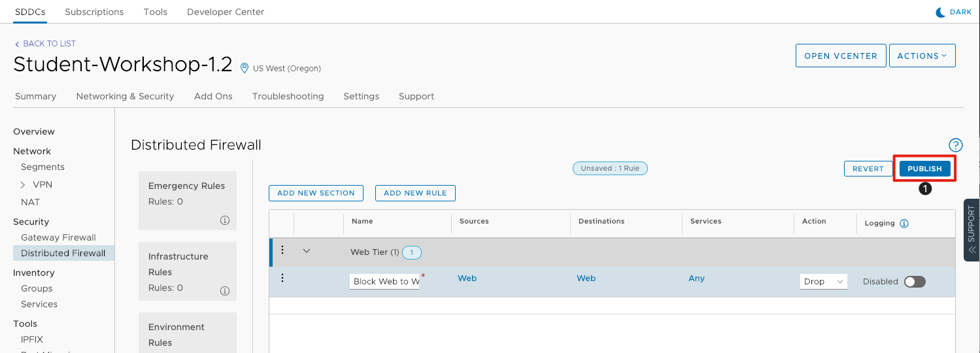Screen dimensions: 980x353
Task: Toggle the rule Logging switch
Action: click(915, 282)
